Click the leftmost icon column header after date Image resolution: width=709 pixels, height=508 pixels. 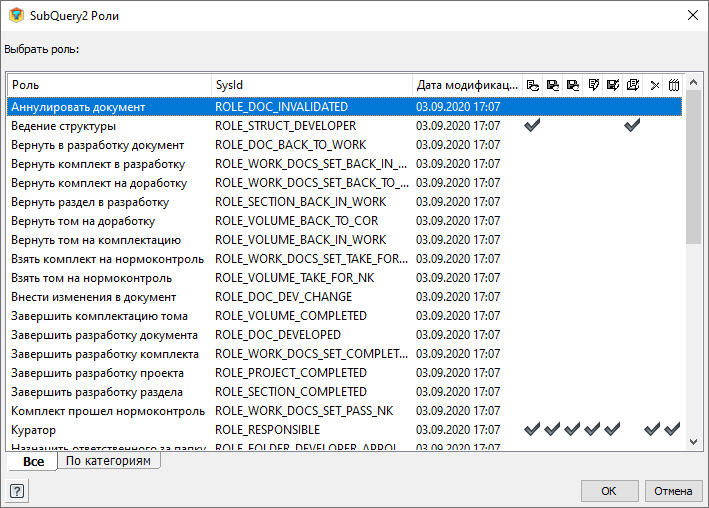click(533, 85)
